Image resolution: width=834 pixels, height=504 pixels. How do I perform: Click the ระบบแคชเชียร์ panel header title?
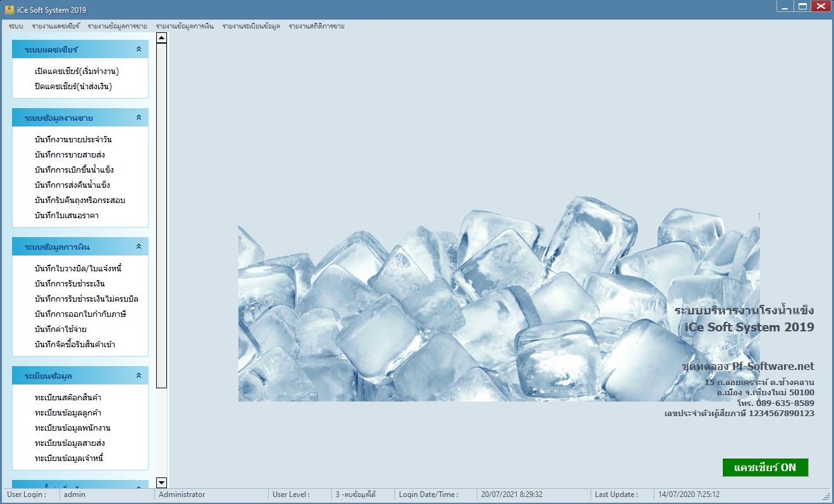tap(51, 49)
